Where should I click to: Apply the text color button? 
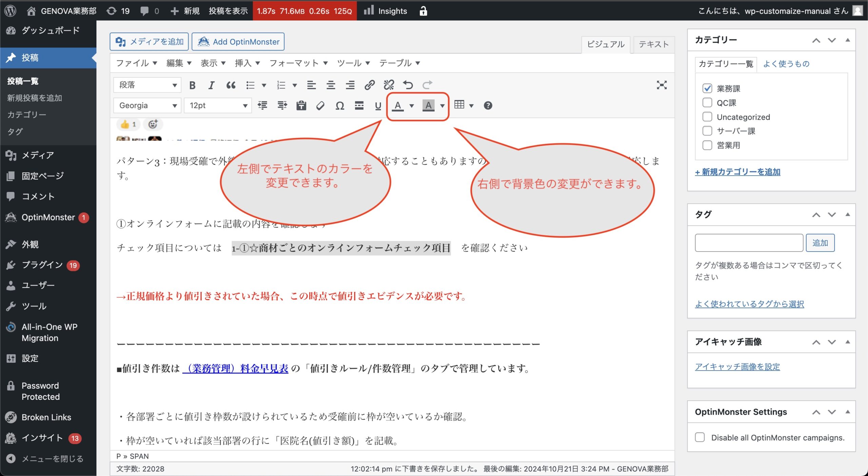[x=398, y=106]
